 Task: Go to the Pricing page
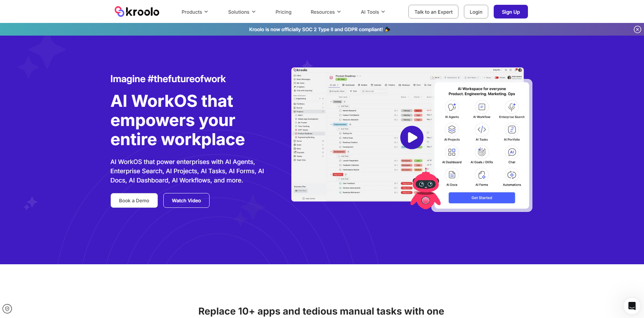click(283, 12)
